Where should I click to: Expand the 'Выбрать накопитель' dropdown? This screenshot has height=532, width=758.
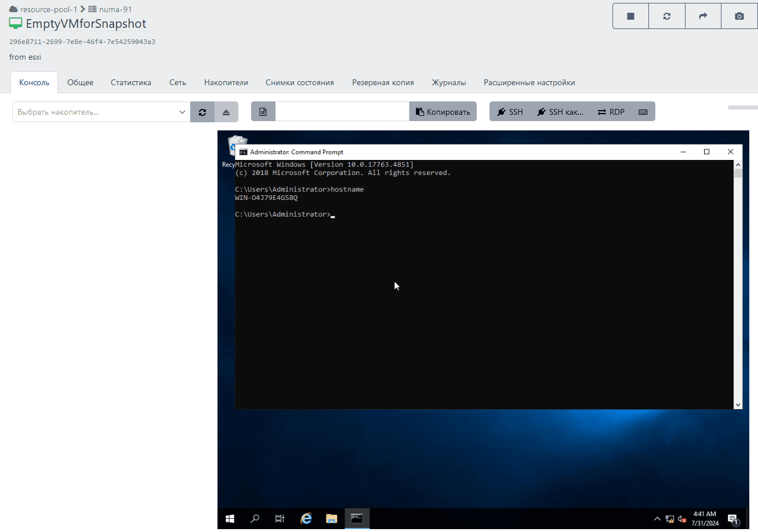point(101,112)
